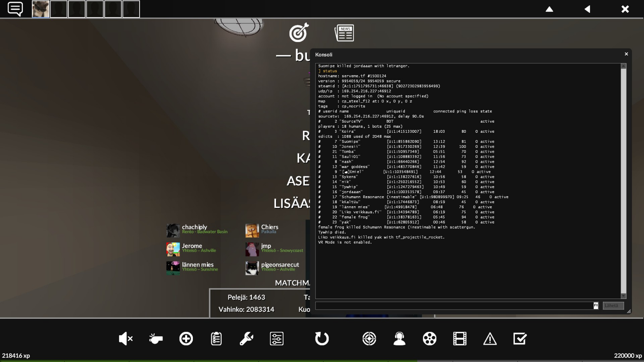Viewport: 644px width, 362px height.
Task: Open the chat speech bubble icon
Action: (x=15, y=9)
